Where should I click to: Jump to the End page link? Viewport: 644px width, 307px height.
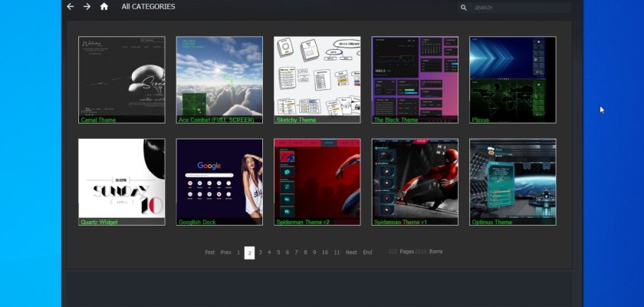click(x=367, y=253)
